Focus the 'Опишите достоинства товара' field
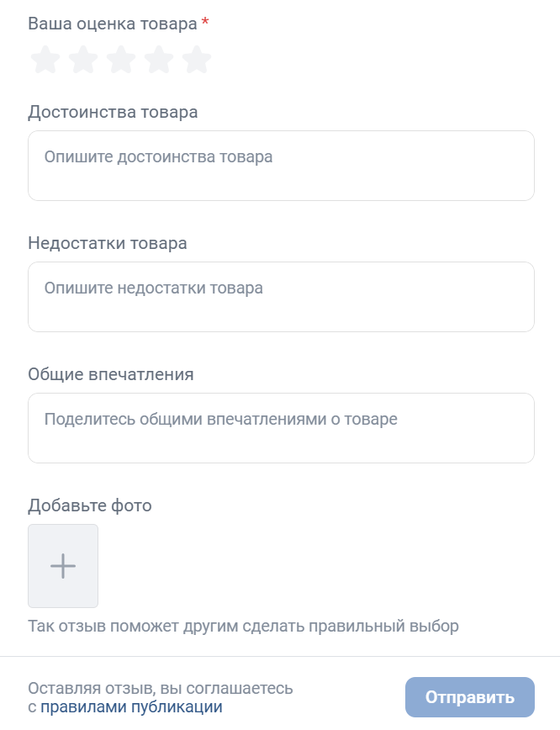The width and height of the screenshot is (560, 730). pyautogui.click(x=281, y=166)
